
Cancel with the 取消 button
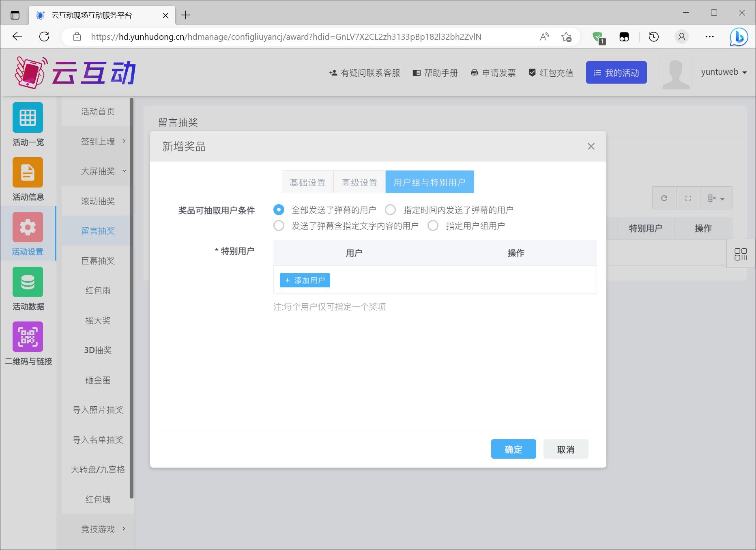(566, 449)
